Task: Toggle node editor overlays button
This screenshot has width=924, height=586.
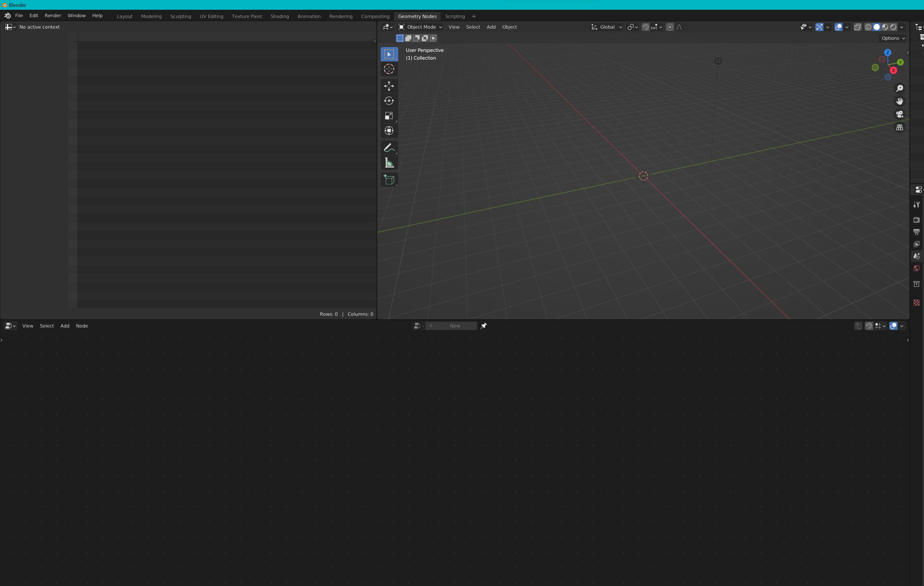Action: click(x=893, y=326)
